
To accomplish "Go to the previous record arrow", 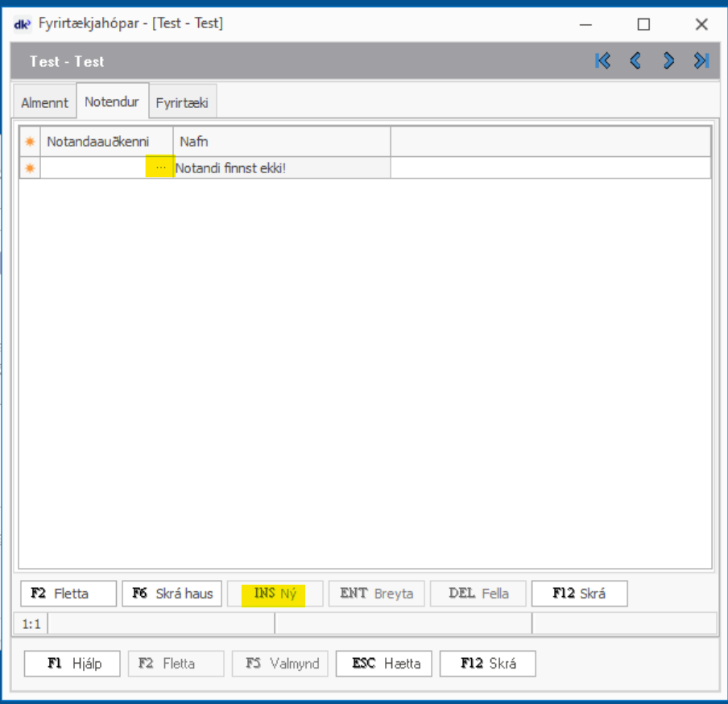I will (x=635, y=61).
